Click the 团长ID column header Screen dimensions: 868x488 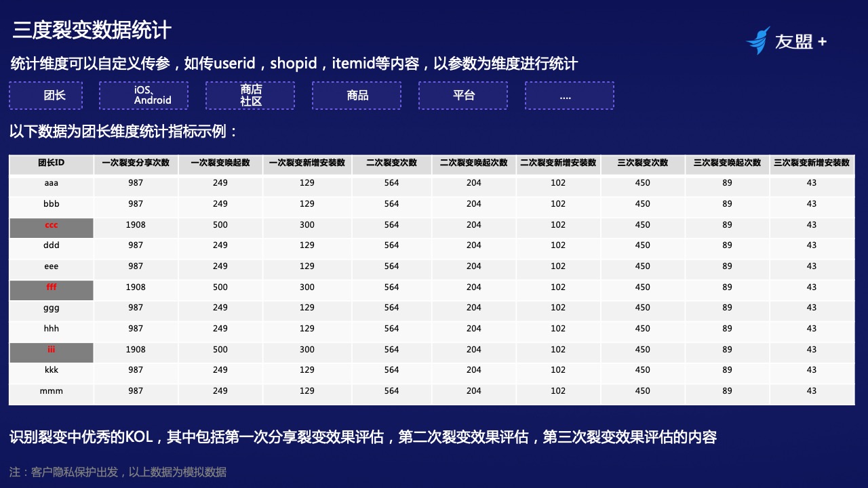point(51,163)
